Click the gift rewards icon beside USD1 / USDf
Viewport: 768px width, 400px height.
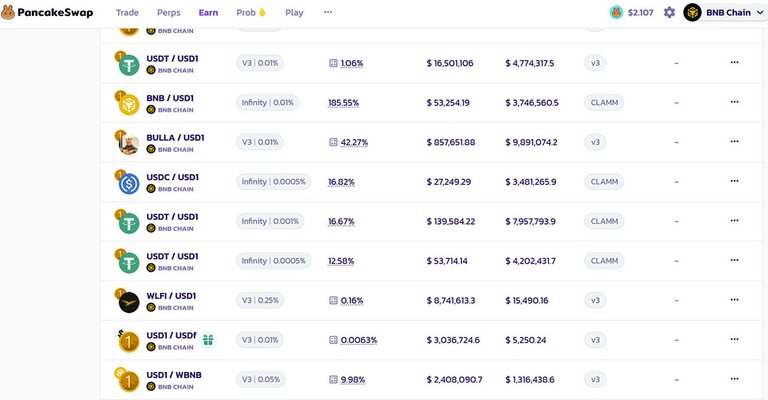coord(208,340)
